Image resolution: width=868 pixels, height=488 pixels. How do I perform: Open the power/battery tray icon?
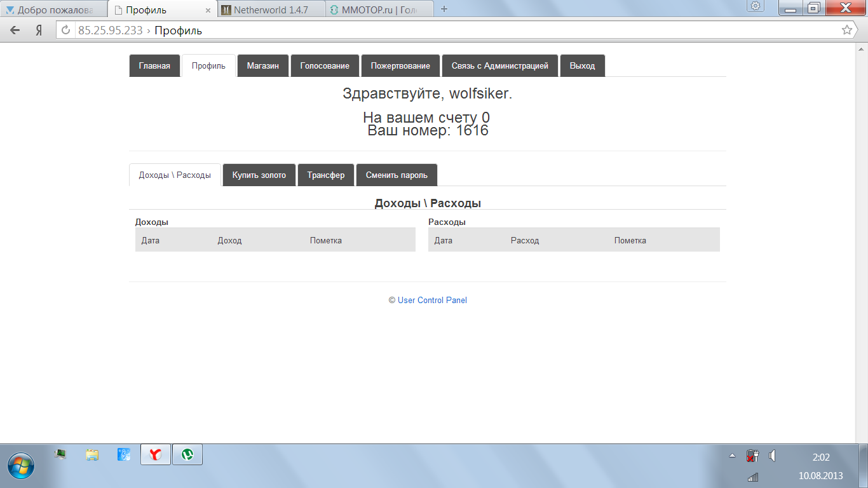[x=752, y=456]
